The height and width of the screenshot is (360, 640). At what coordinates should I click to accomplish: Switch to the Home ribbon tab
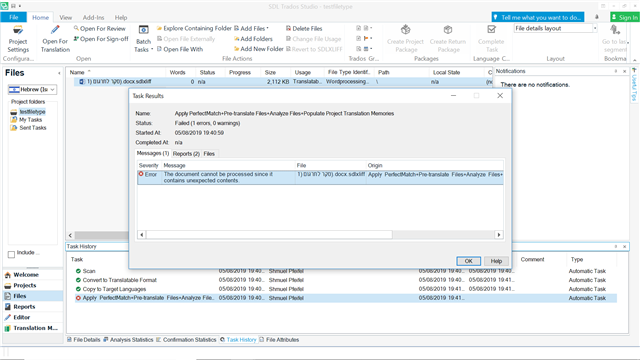click(x=40, y=18)
